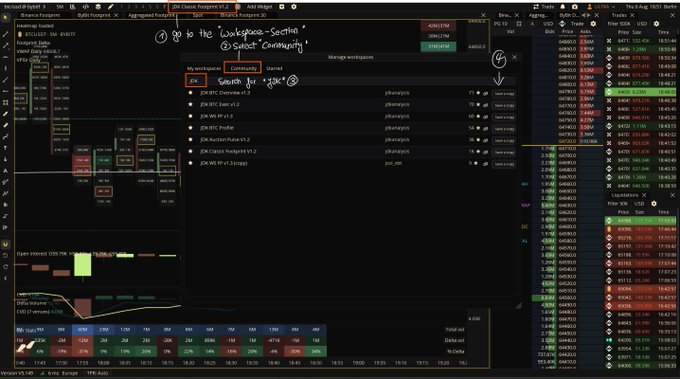Toggle USD units in DOM panel
This screenshot has width=680, height=379.
548,24
